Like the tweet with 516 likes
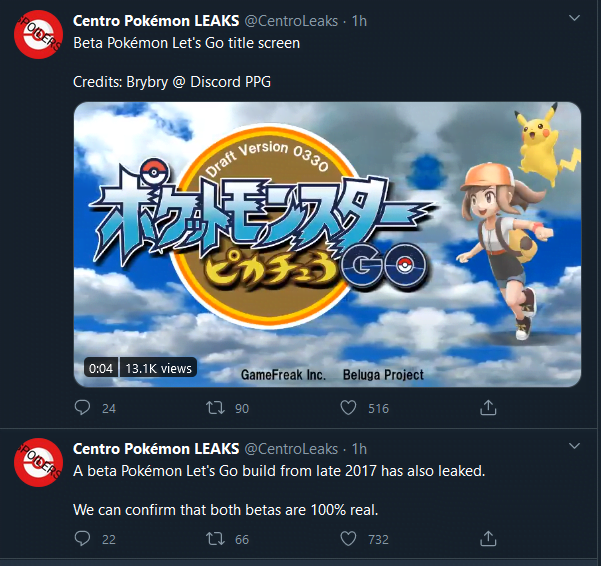This screenshot has height=566, width=601. 348,407
